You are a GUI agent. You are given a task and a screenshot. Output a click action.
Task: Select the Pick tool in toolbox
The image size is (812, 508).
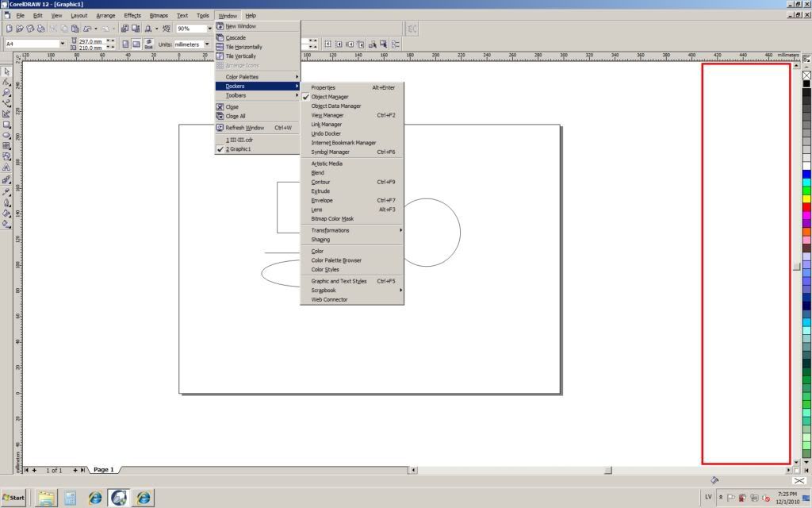6,71
